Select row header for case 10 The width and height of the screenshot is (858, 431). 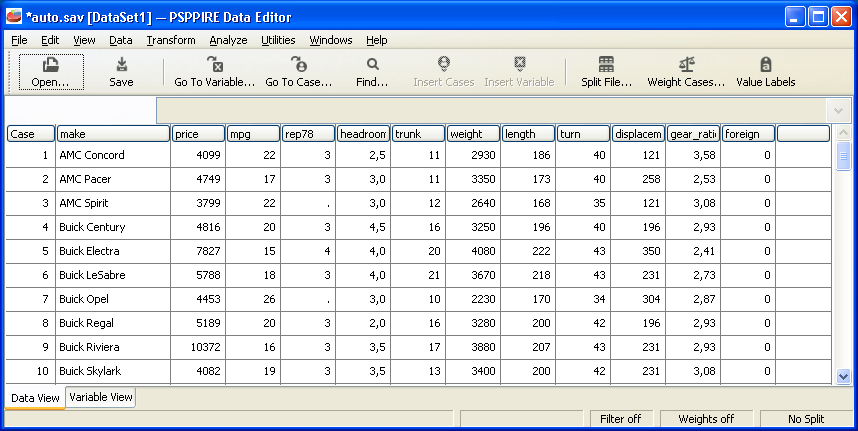pyautogui.click(x=31, y=371)
